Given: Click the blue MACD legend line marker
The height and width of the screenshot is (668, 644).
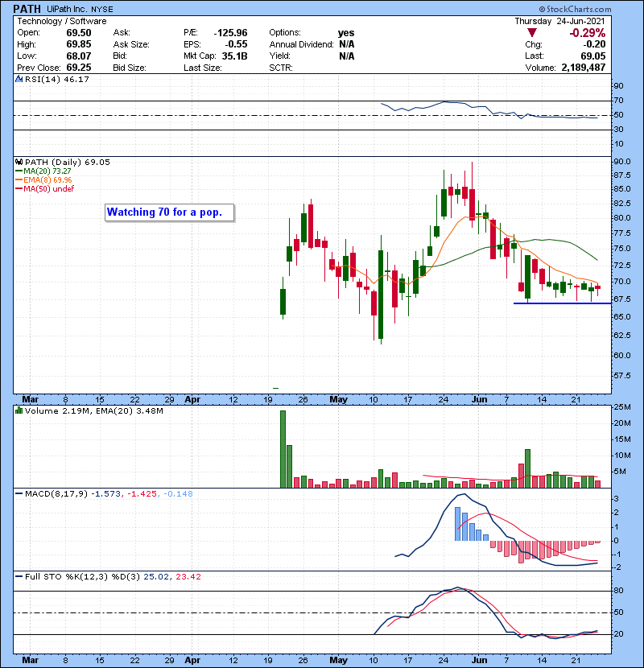Looking at the screenshot, I should [x=19, y=494].
